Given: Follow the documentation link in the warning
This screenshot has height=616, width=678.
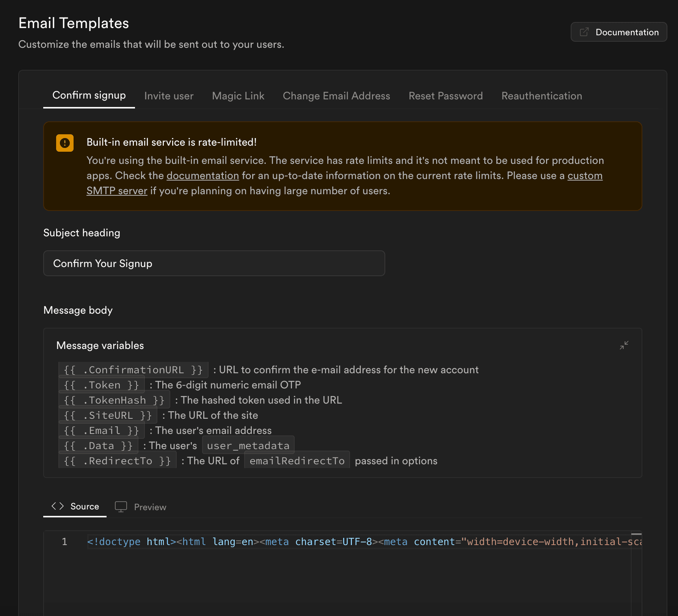Looking at the screenshot, I should [202, 176].
